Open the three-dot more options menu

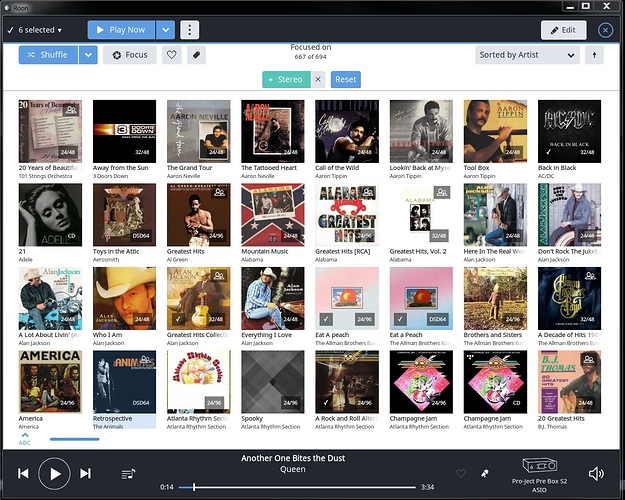190,30
